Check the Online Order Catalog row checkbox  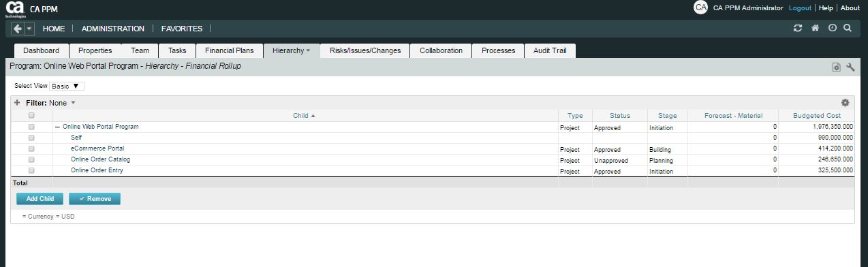[31, 159]
